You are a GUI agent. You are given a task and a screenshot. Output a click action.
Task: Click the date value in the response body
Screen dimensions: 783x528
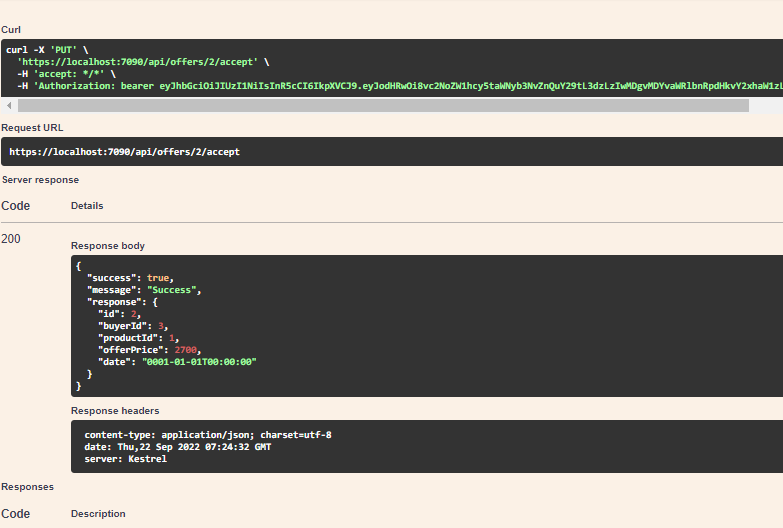[199, 362]
